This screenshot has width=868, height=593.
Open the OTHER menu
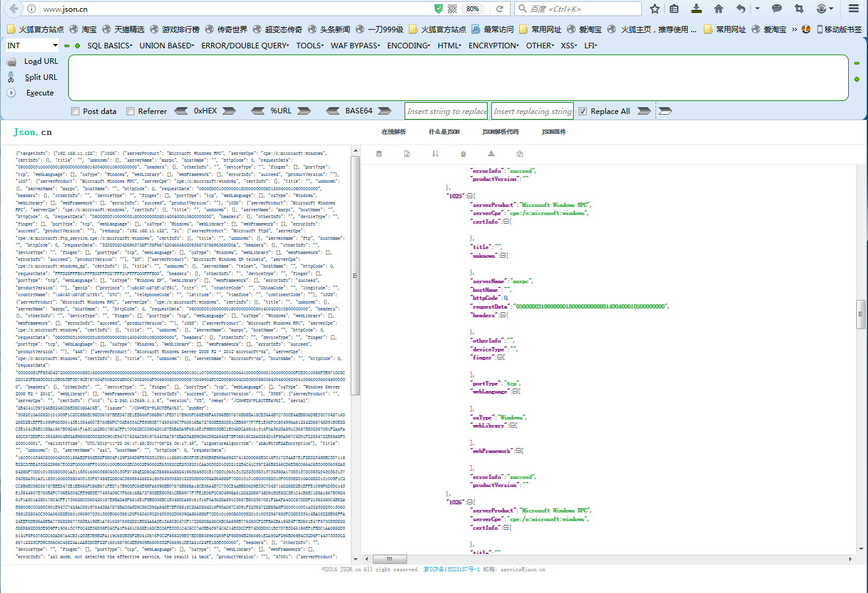coord(540,45)
